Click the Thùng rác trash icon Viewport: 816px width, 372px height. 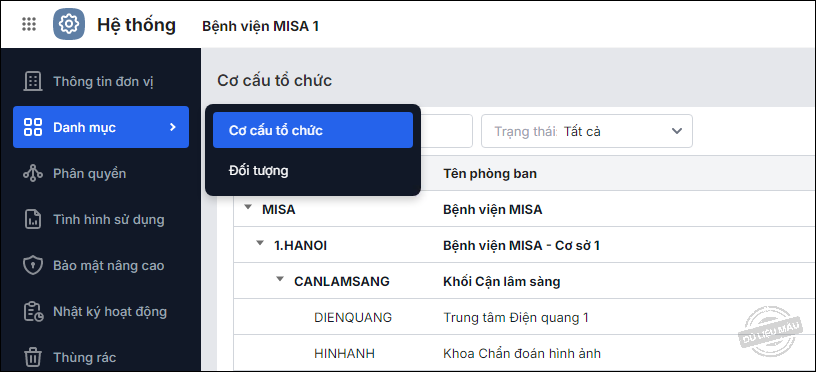(x=33, y=357)
